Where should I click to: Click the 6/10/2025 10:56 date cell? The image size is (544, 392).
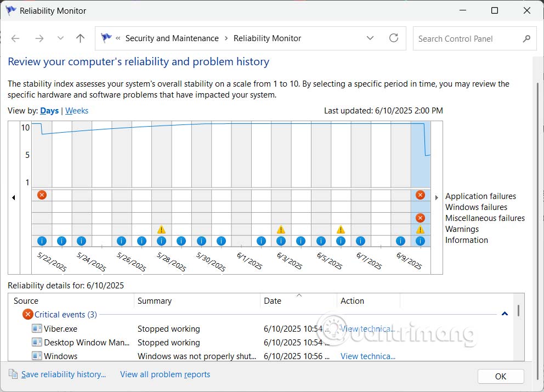point(297,356)
